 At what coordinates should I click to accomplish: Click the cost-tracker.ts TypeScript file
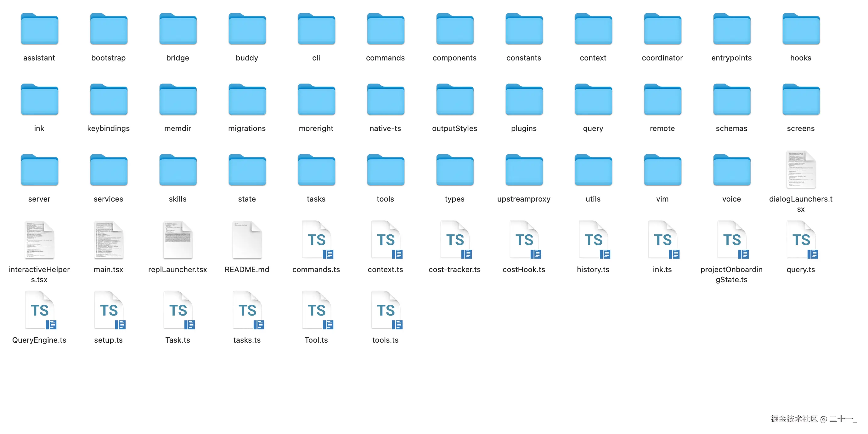454,240
